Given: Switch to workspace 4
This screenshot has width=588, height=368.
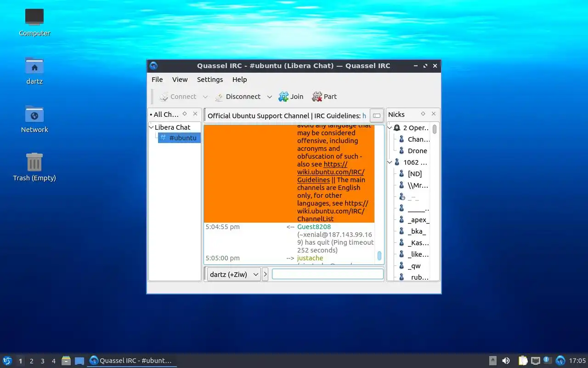Looking at the screenshot, I should click(53, 361).
